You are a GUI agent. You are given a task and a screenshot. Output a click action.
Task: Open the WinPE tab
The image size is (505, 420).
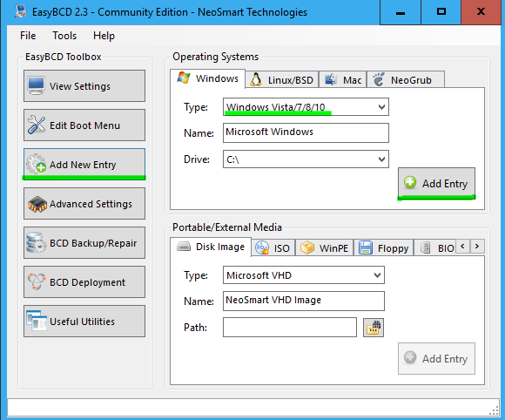(x=324, y=247)
